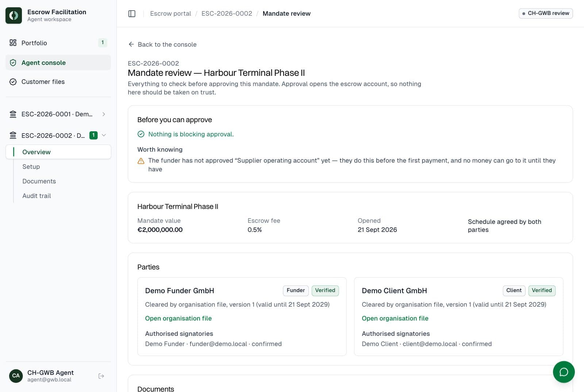The image size is (584, 392).
Task: Click the Supplier operating account warning text
Action: [x=352, y=165]
